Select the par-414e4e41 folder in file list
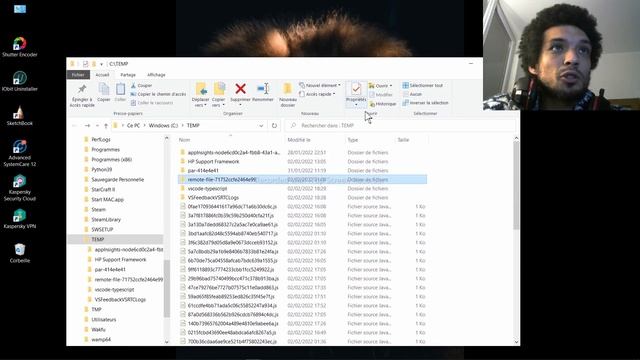Image resolution: width=640 pixels, height=360 pixels. pos(203,171)
